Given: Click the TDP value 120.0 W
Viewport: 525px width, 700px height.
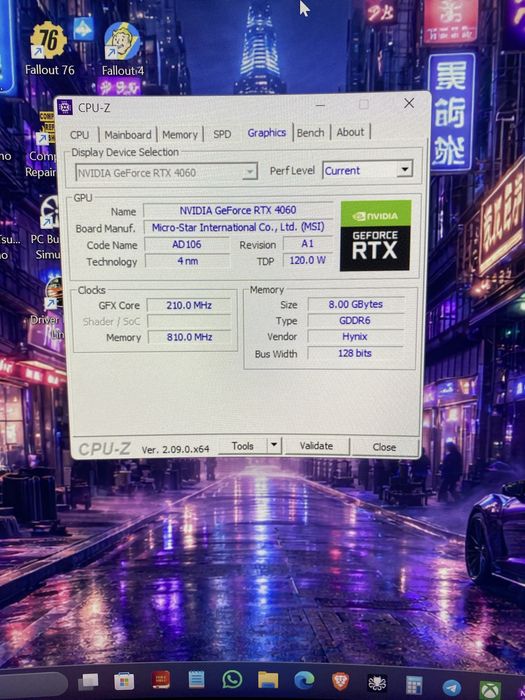Looking at the screenshot, I should [308, 260].
